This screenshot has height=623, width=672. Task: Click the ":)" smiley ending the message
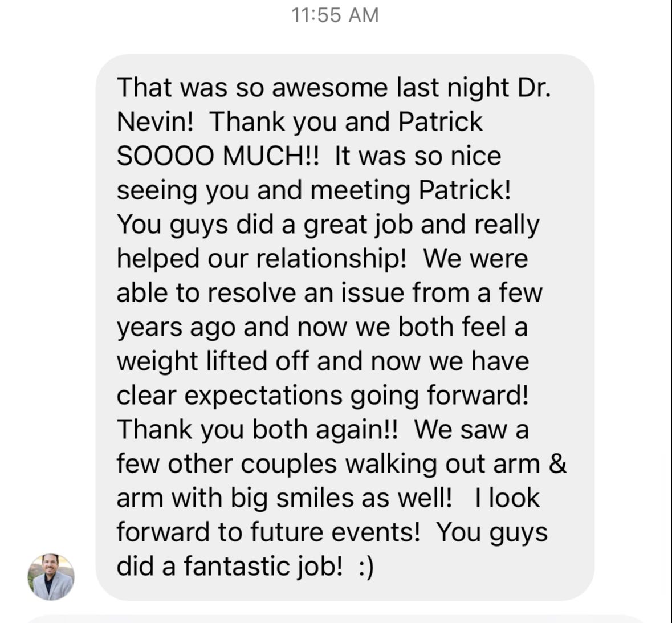[365, 567]
